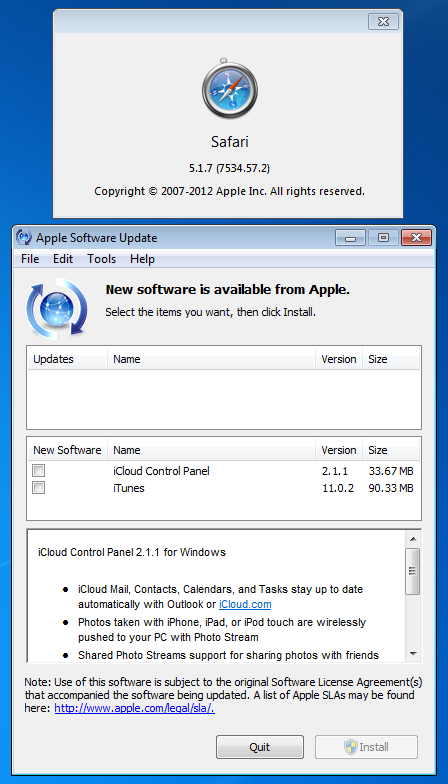
Task: Click the Safari copyright text
Action: (230, 191)
